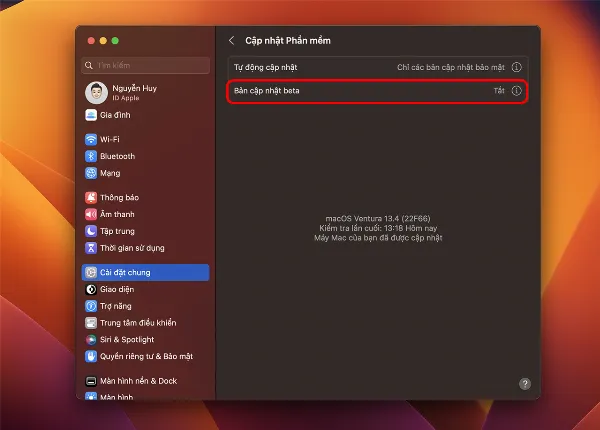
Task: Open Bluetooth label in sidebar
Action: pos(117,156)
